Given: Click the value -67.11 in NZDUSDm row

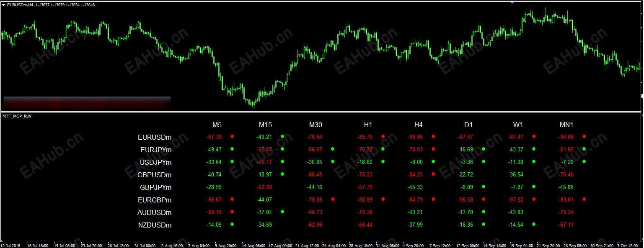Looking at the screenshot, I should coord(566,225).
